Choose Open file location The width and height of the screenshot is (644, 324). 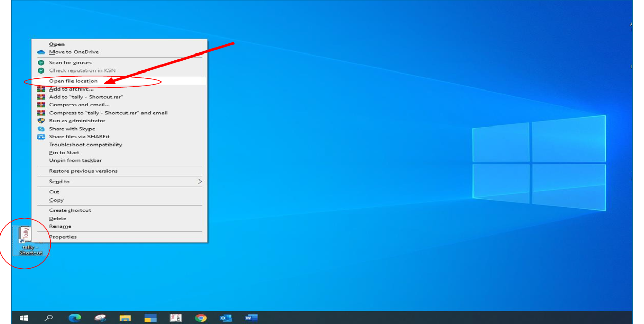[120, 81]
